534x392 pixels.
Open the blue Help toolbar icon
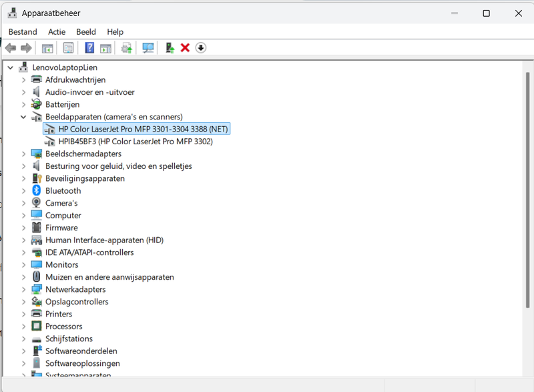click(89, 48)
